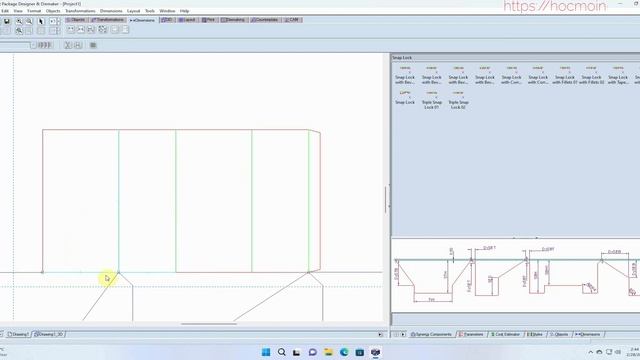
Task: Select the Triple Snap Lock 02 component
Action: (x=458, y=100)
